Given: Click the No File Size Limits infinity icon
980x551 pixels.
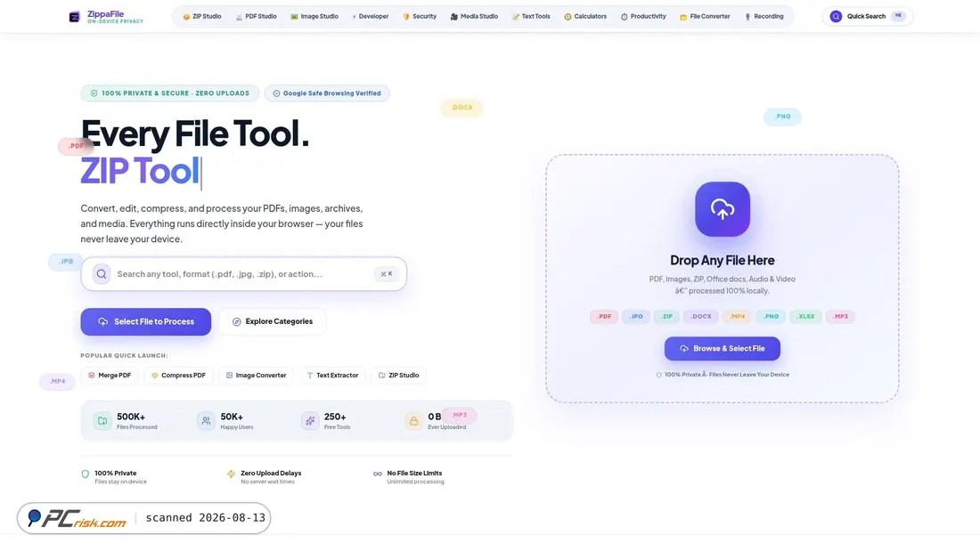Looking at the screenshot, I should (x=378, y=474).
